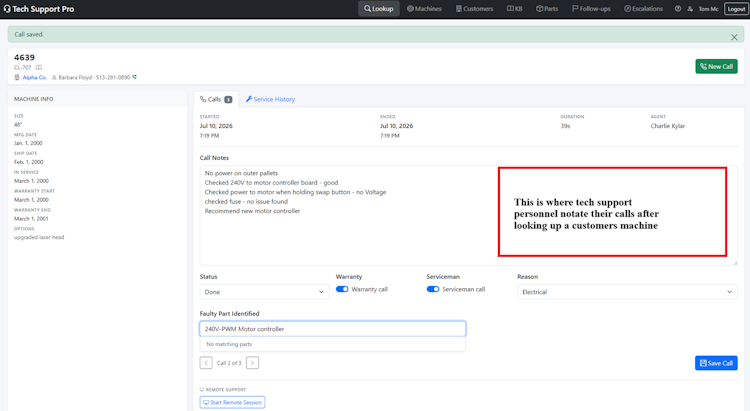Open the Status dropdown showing Done
Image resolution: width=750 pixels, height=411 pixels.
pos(264,292)
